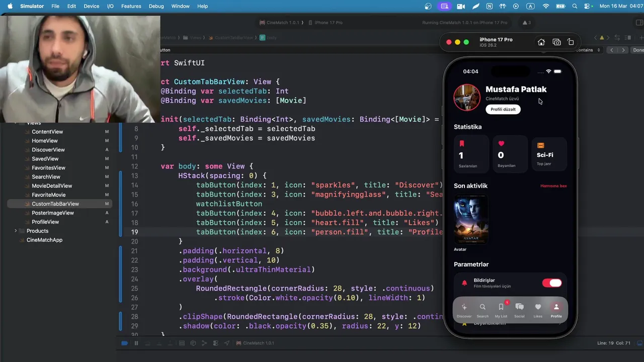Tap the Bəyənilən heart statistics card

tap(510, 154)
